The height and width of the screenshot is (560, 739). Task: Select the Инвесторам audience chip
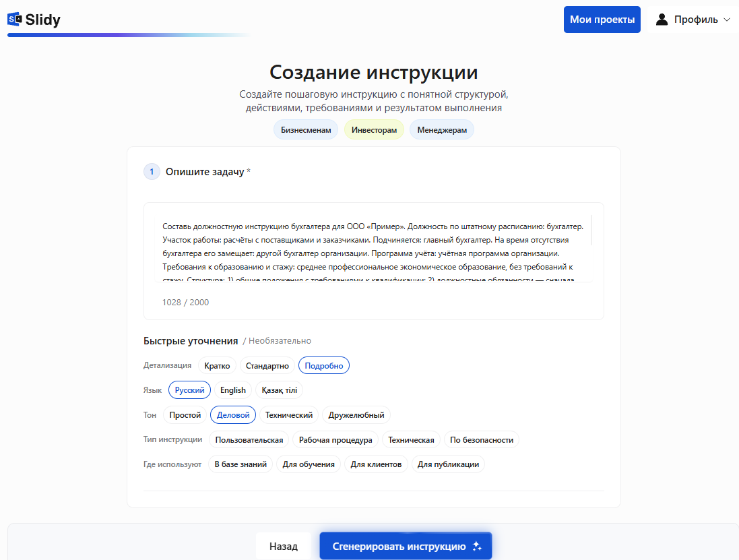[x=374, y=129]
